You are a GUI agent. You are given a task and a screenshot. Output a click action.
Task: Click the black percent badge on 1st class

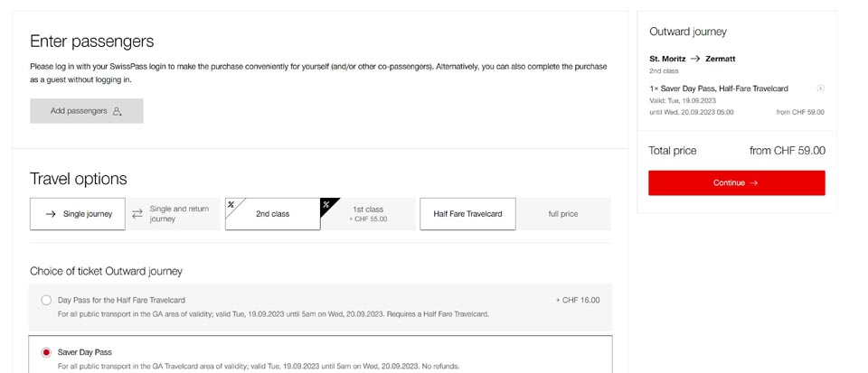tap(326, 204)
